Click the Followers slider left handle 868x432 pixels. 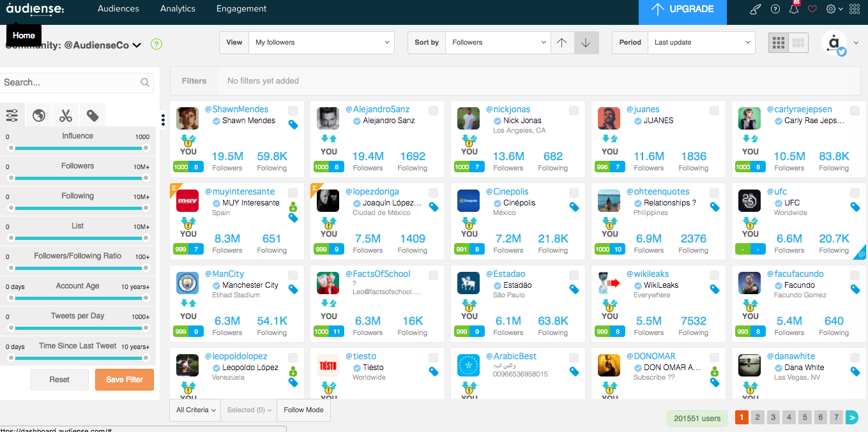point(11,178)
